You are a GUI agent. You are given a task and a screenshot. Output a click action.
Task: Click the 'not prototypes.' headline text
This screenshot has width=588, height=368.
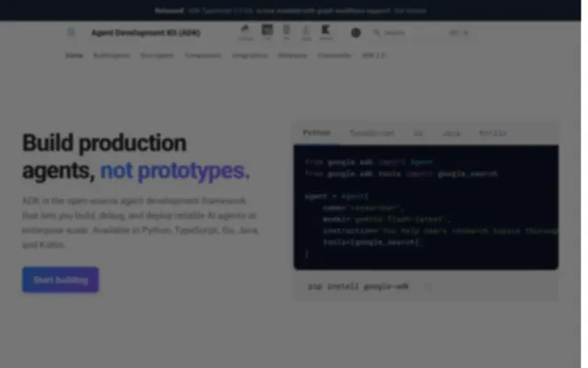[x=175, y=171]
